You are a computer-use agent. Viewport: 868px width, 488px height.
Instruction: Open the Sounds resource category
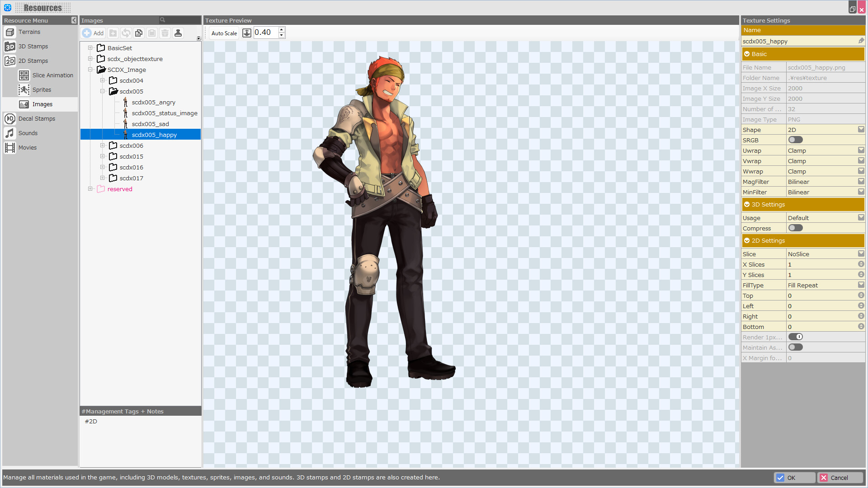[x=28, y=133]
